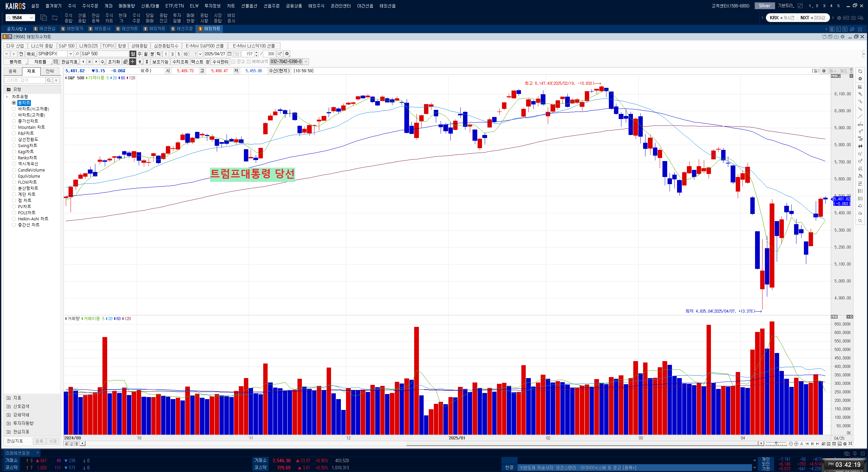Click the zoom-out minus icon below chart
Image resolution: width=868 pixels, height=472 pixels.
[x=791, y=444]
